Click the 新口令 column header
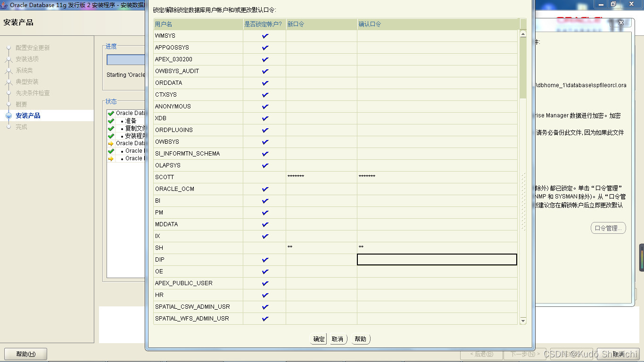 click(x=322, y=24)
